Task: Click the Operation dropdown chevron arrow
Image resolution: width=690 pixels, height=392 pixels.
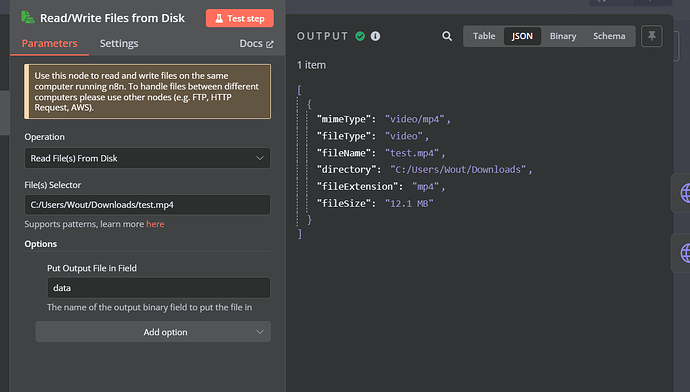Action: (260, 158)
